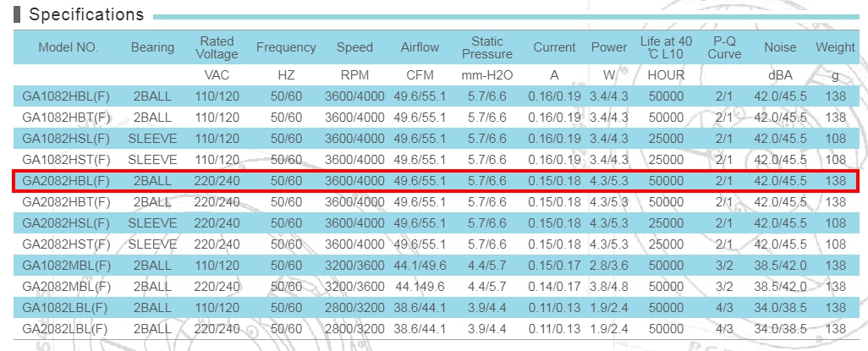The image size is (868, 351).
Task: Click airflow 44.149.6 in GA2082MBL(F) row
Action: point(420,286)
